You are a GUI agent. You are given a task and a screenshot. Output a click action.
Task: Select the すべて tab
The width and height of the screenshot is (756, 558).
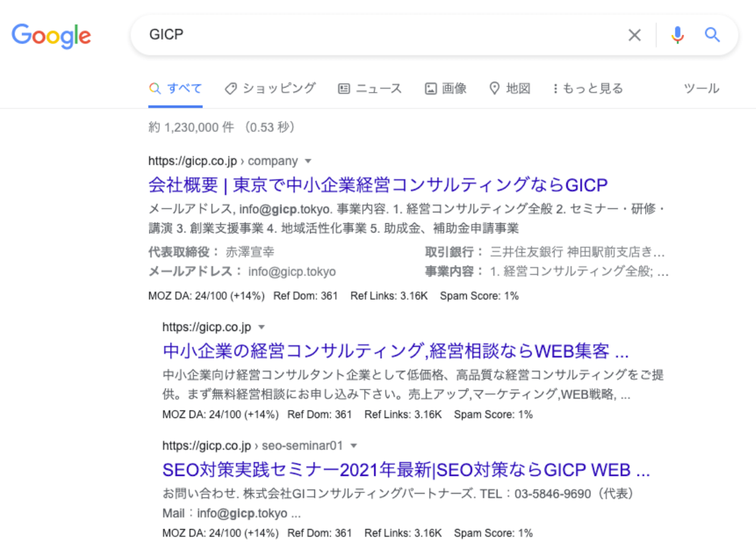[176, 89]
